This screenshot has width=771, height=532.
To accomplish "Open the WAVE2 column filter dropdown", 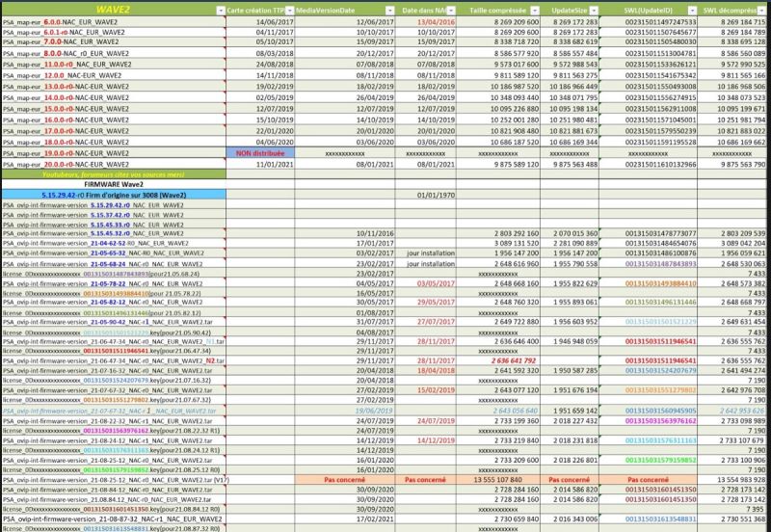I will 219,8.
